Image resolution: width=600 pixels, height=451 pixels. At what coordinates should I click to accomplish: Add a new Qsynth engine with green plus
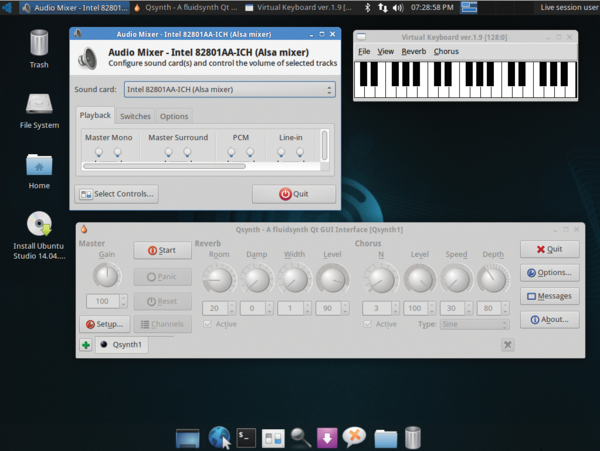[x=86, y=345]
